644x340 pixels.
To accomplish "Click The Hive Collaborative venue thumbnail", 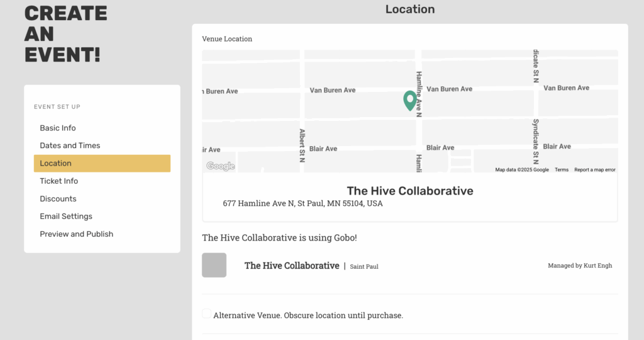I will tap(214, 265).
